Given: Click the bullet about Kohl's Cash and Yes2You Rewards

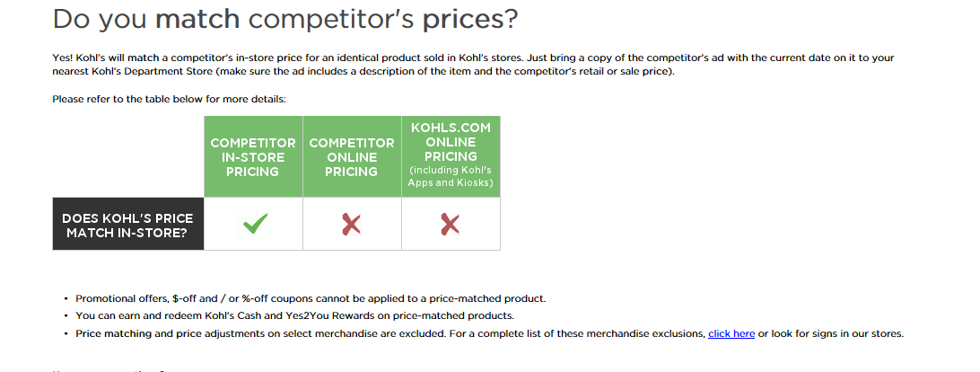Looking at the screenshot, I should (294, 315).
